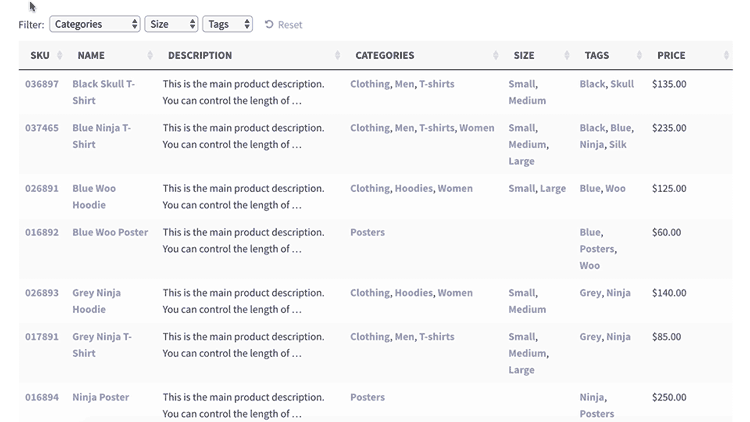Image resolution: width=750 pixels, height=422 pixels.
Task: Click the NAME column header
Action: point(91,56)
